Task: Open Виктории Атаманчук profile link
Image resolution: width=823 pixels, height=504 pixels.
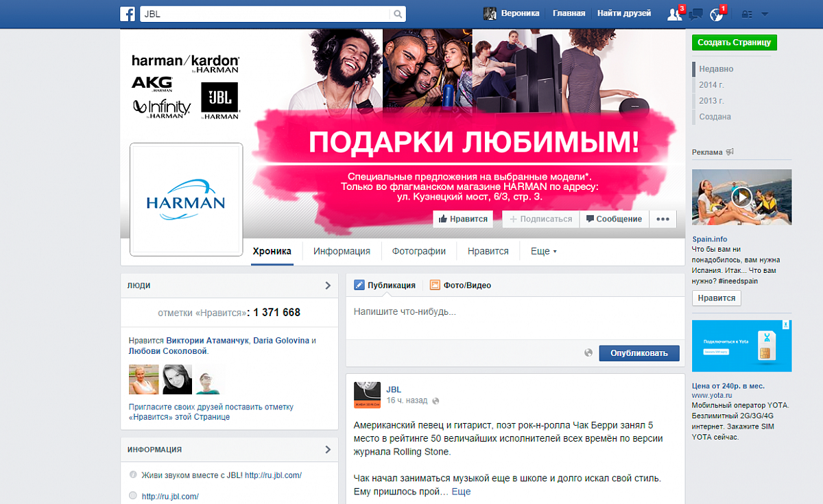Action: 208,340
